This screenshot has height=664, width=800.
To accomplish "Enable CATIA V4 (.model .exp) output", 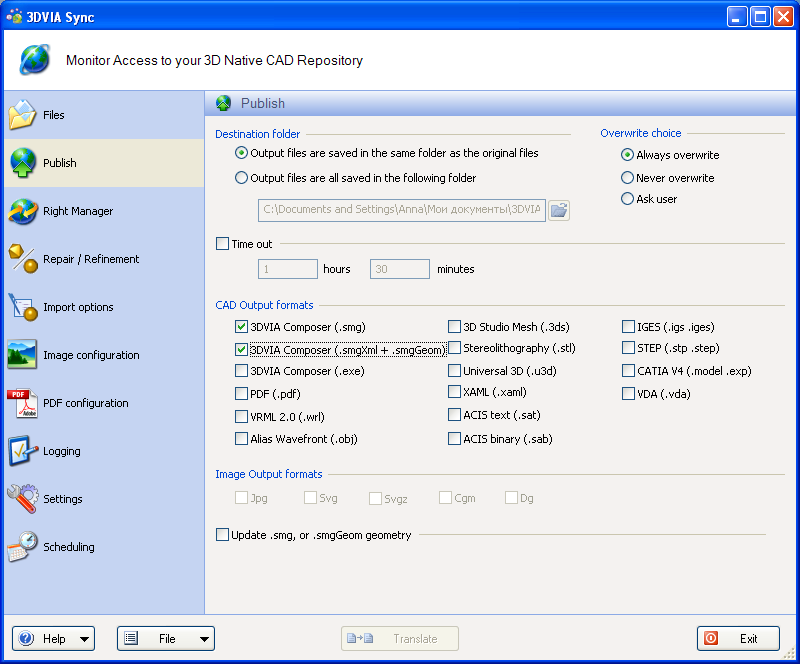I will pos(629,371).
